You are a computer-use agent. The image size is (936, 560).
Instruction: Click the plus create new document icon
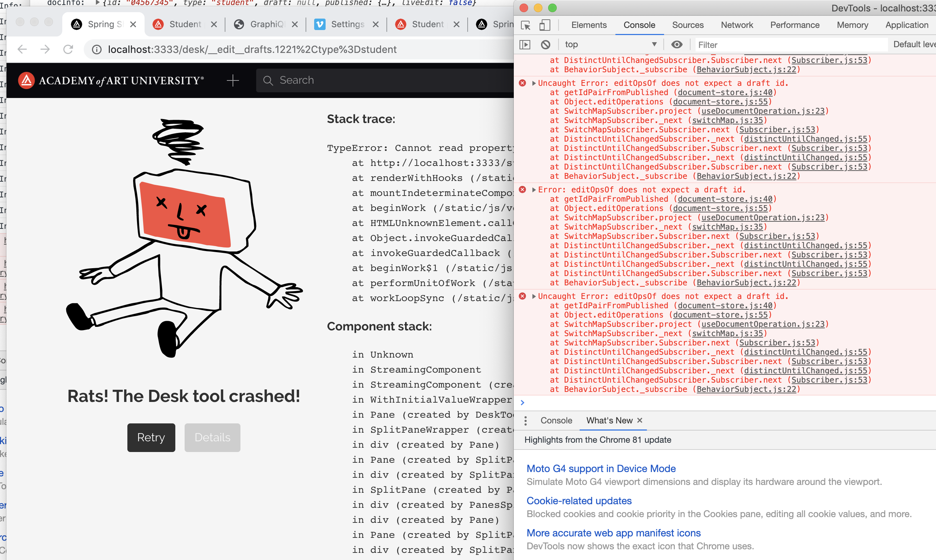coord(233,80)
